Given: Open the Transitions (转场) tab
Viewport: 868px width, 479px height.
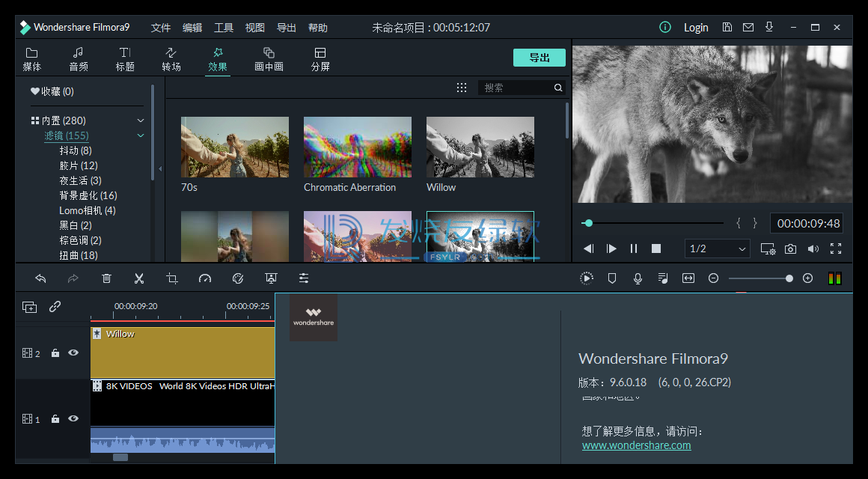Looking at the screenshot, I should coord(171,59).
